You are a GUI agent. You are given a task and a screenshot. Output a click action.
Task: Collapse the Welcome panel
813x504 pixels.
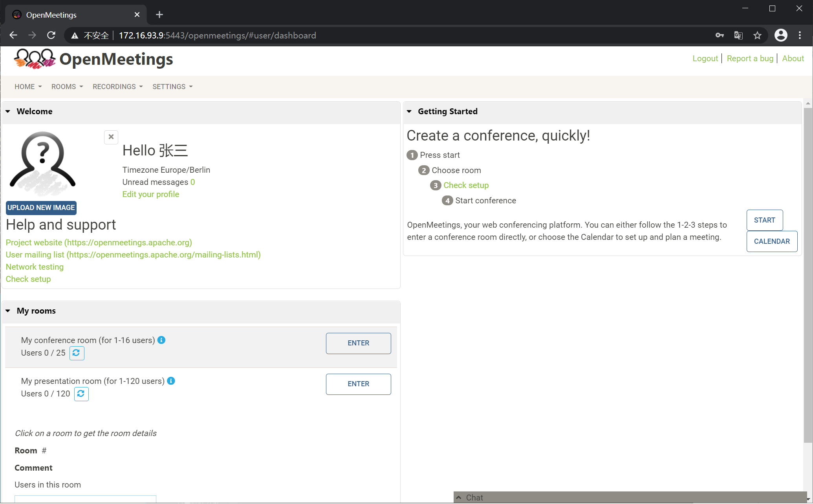tap(8, 111)
